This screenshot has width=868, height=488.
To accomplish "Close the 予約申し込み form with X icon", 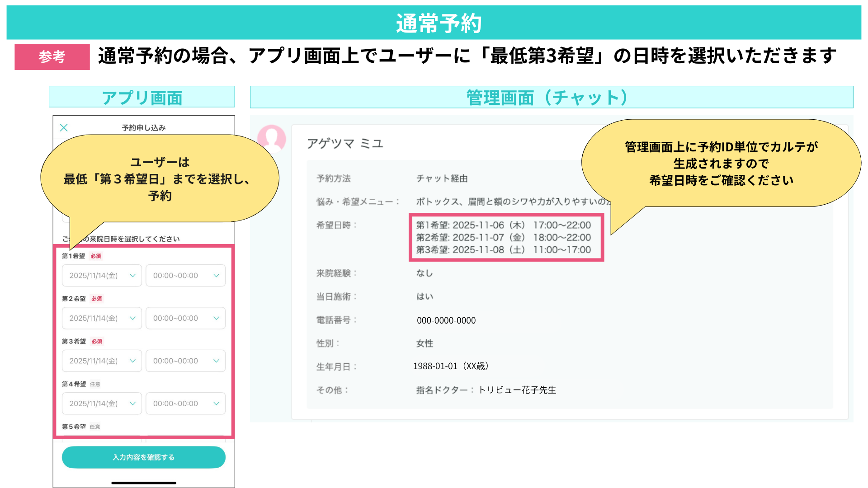I will [x=64, y=127].
